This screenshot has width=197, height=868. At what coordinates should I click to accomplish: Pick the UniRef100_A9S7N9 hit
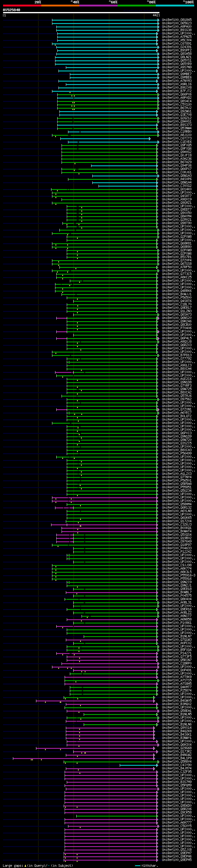(x=177, y=67)
